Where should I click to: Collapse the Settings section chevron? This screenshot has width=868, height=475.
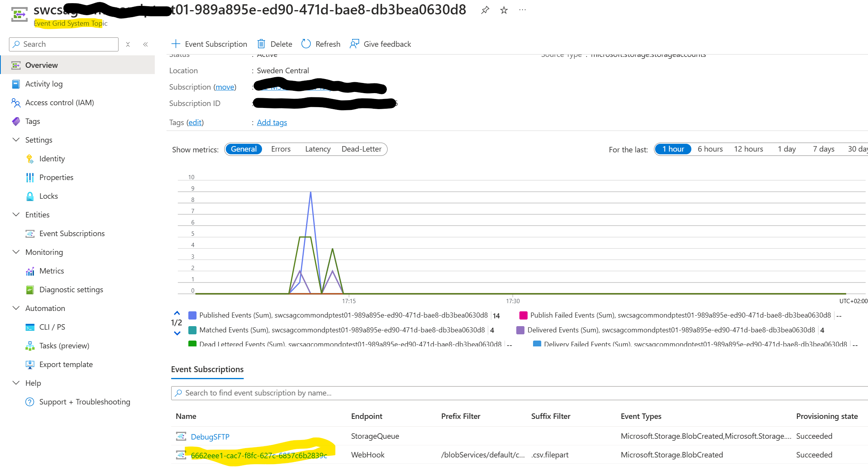pyautogui.click(x=16, y=140)
